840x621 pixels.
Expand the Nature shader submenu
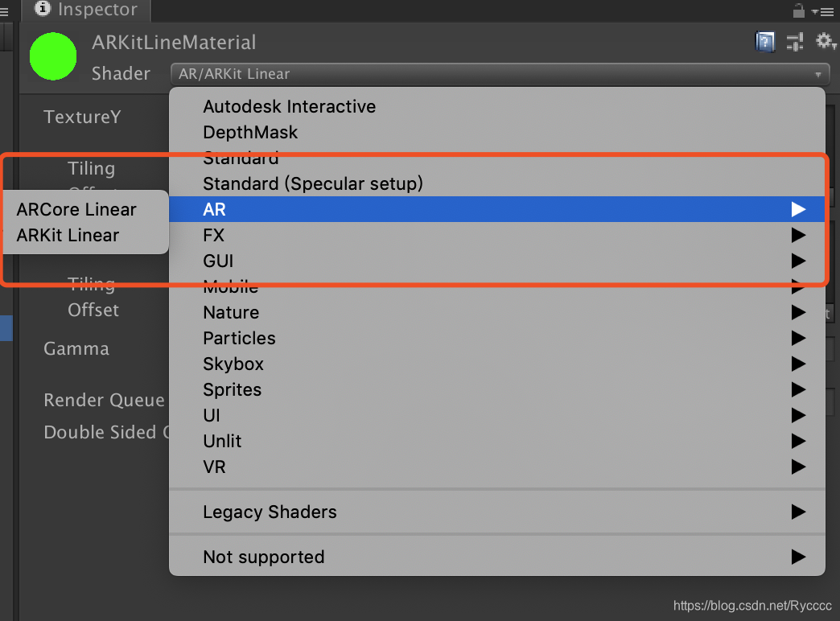496,312
